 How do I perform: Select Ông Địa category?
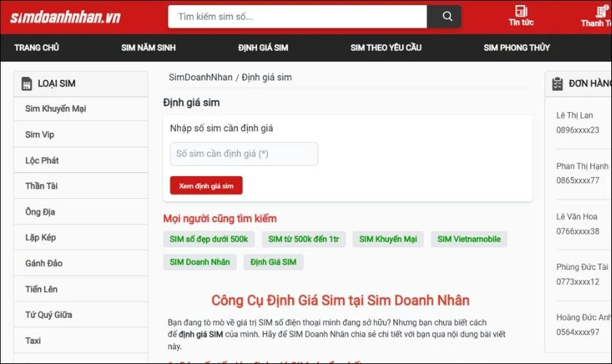81,211
